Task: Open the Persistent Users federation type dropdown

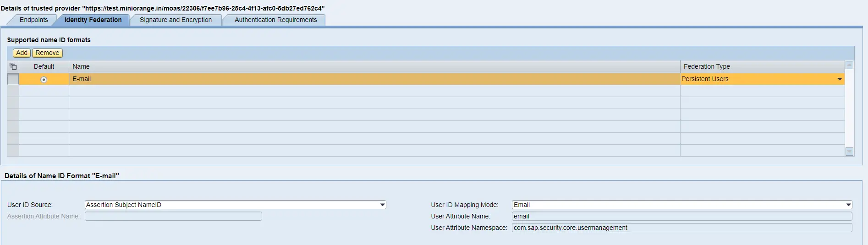Action: point(840,79)
